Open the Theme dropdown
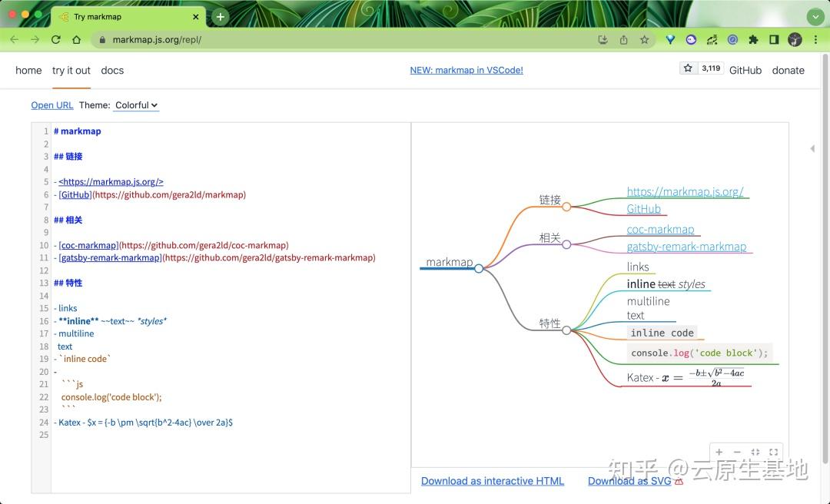This screenshot has width=830, height=504. [136, 105]
